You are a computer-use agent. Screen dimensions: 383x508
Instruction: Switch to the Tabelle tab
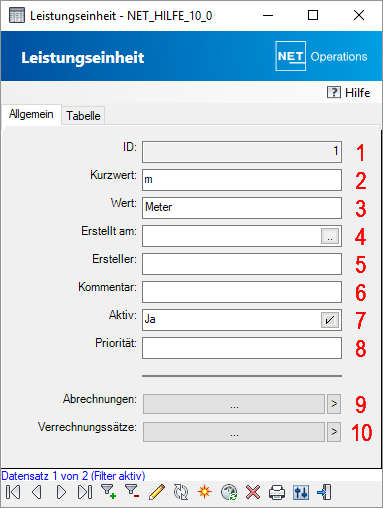[83, 116]
